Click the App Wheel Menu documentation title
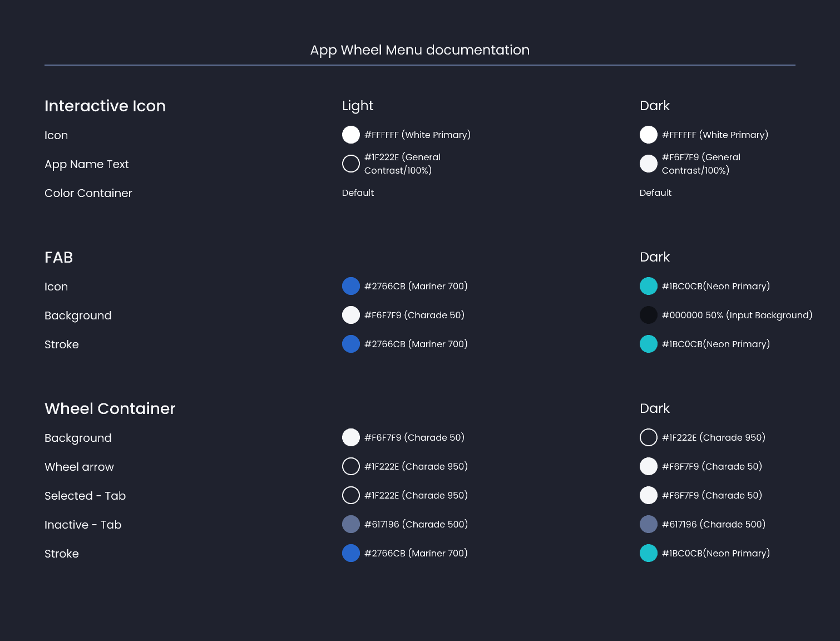840x641 pixels. click(419, 50)
